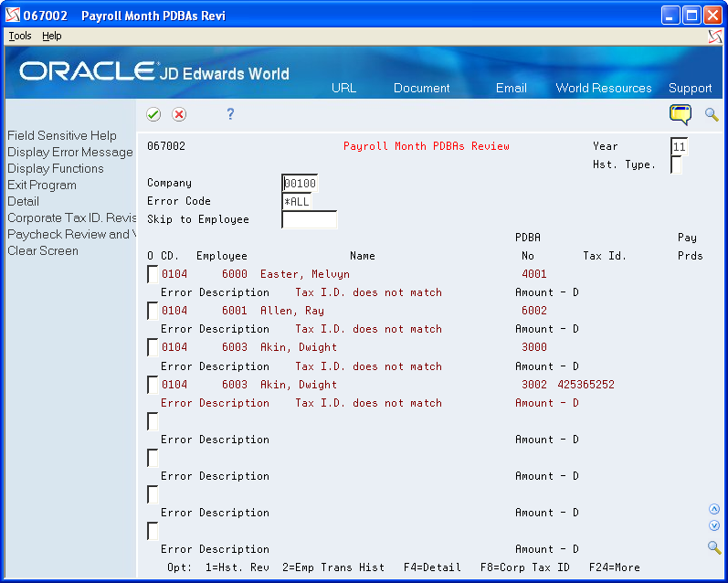Click the Skip to Employee field

310,219
